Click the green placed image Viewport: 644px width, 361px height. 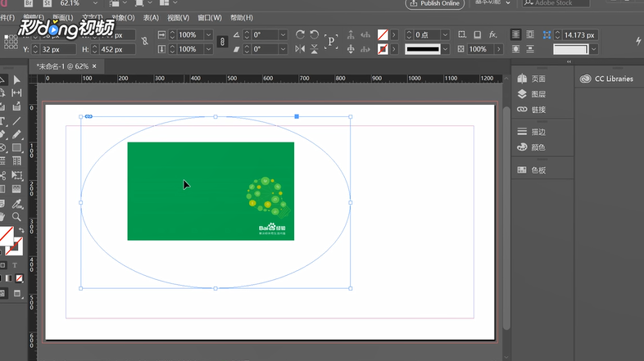(x=211, y=192)
